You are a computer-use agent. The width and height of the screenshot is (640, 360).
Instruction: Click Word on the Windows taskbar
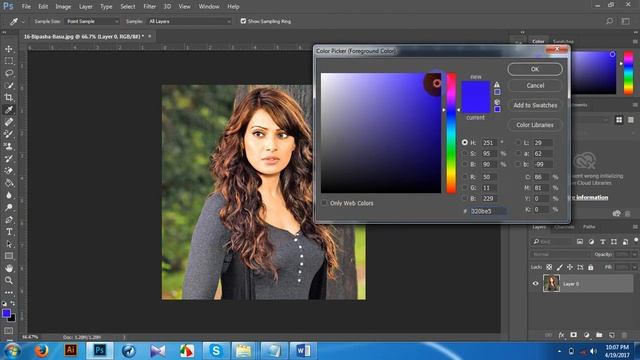(x=303, y=350)
